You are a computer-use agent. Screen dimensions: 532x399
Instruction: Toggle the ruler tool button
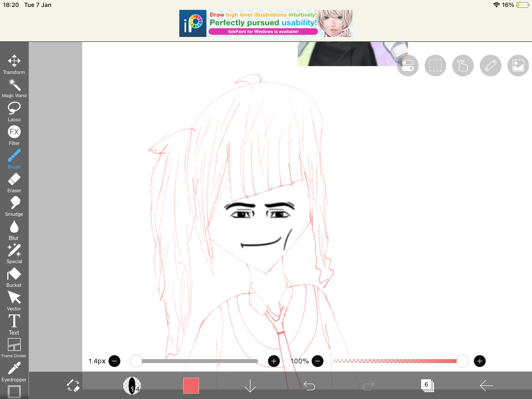click(x=490, y=66)
